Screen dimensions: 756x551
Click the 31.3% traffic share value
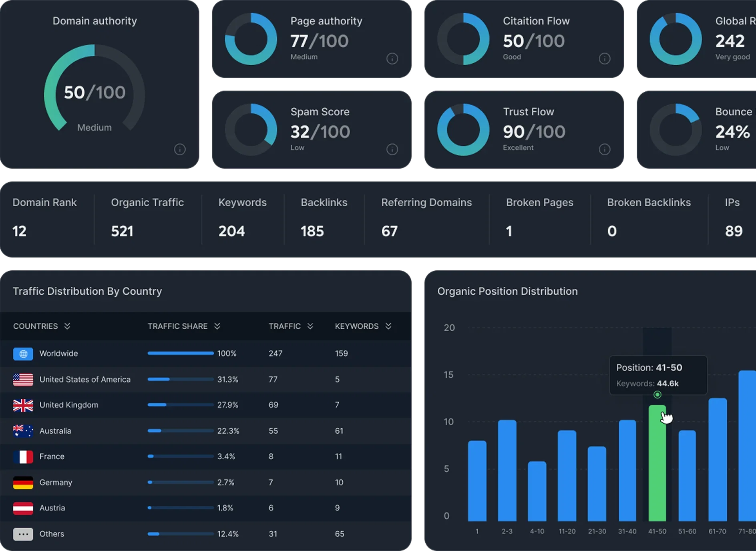227,379
